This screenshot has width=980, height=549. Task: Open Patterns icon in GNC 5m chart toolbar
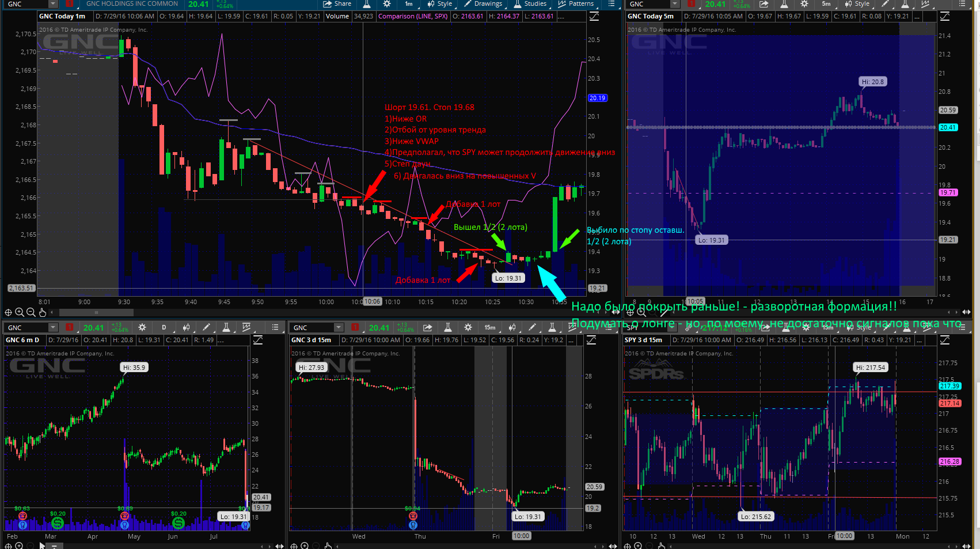(x=925, y=3)
